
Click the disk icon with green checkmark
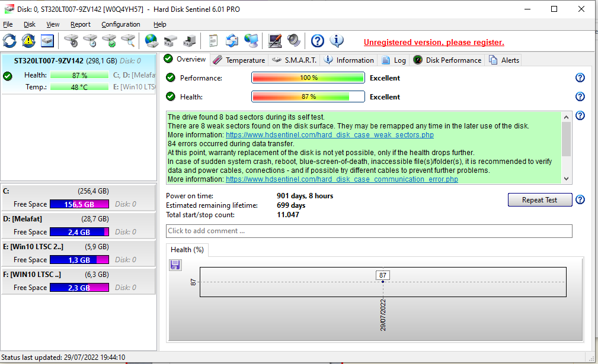(110, 41)
